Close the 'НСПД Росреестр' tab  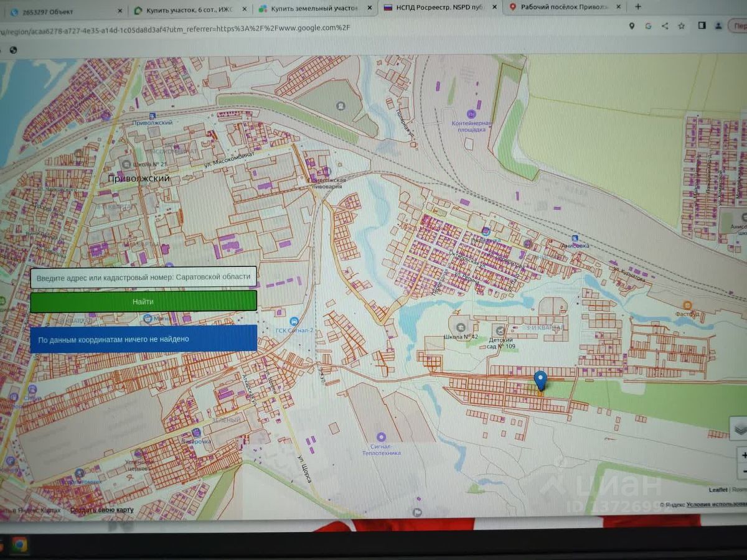(495, 7)
